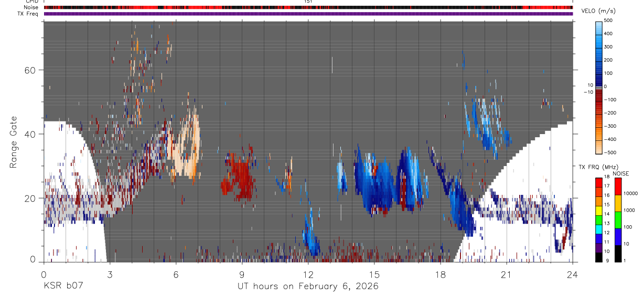Click the '200' tick on velocity color bar
The image size is (644, 297).
tap(608, 60)
